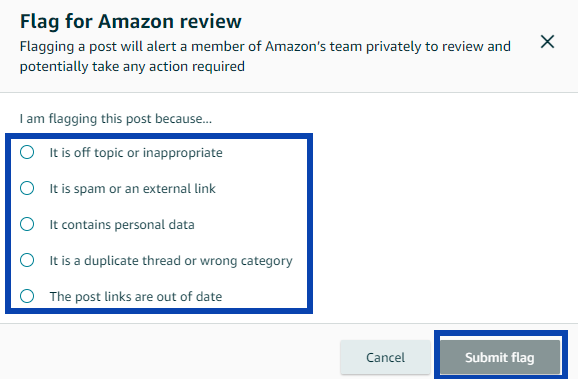This screenshot has height=379, width=578.
Task: Submit the flag with Submit flag button
Action: 500,357
